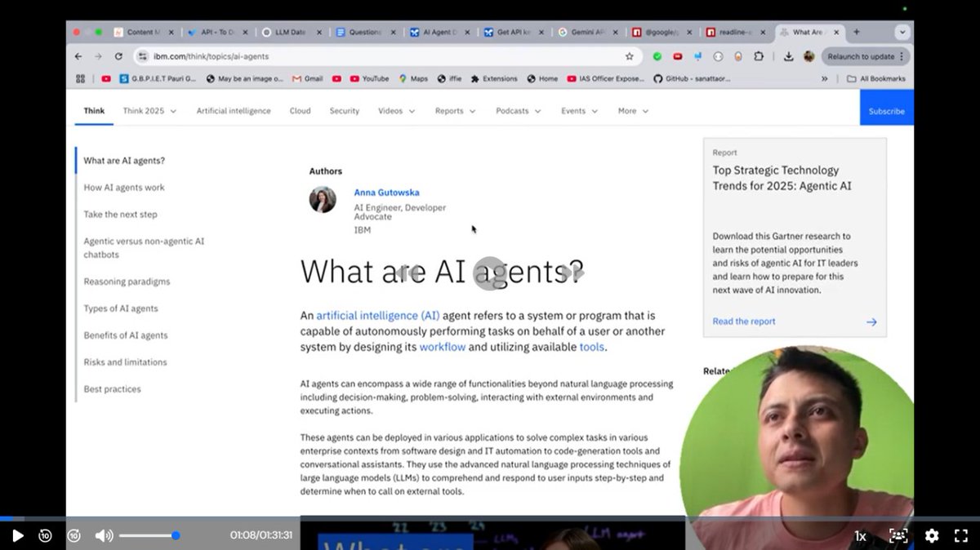Open the Maps bookmark
This screenshot has width=980, height=550.
[413, 79]
